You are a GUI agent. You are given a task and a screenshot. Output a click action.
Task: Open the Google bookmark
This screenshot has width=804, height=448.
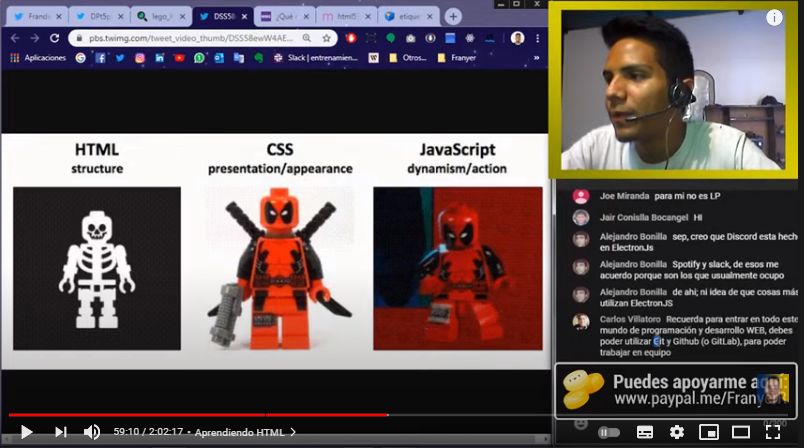click(x=81, y=58)
